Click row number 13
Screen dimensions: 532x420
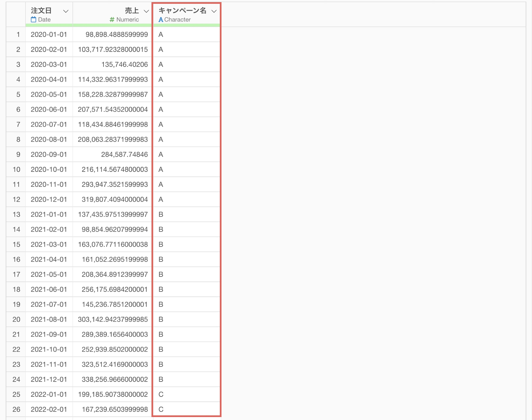(x=16, y=214)
